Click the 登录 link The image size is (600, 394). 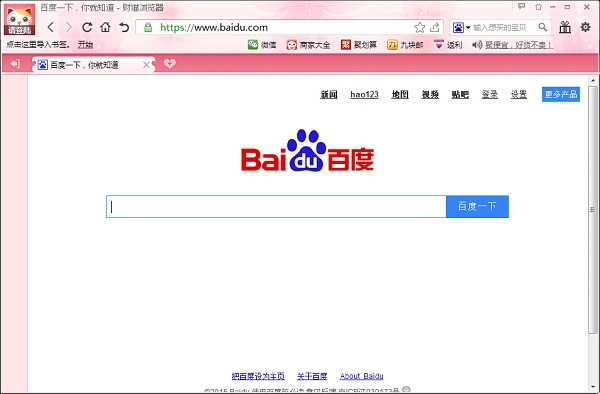490,94
